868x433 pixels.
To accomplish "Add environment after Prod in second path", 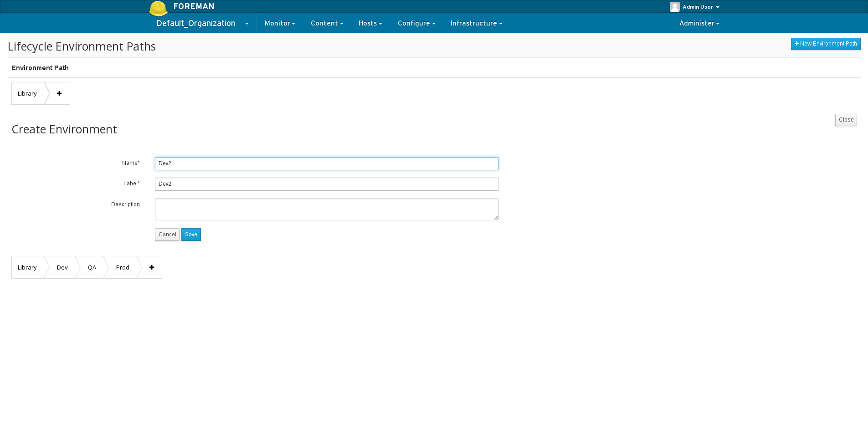I will pyautogui.click(x=152, y=267).
